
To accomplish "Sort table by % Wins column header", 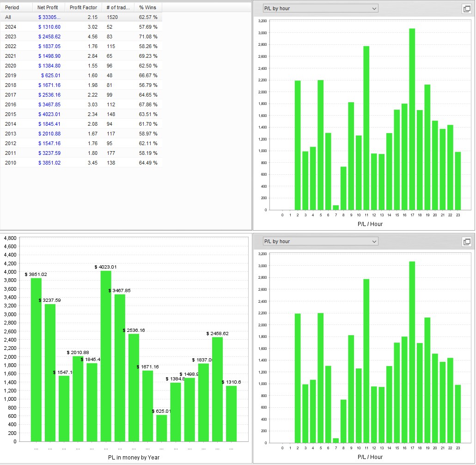I will (148, 7).
